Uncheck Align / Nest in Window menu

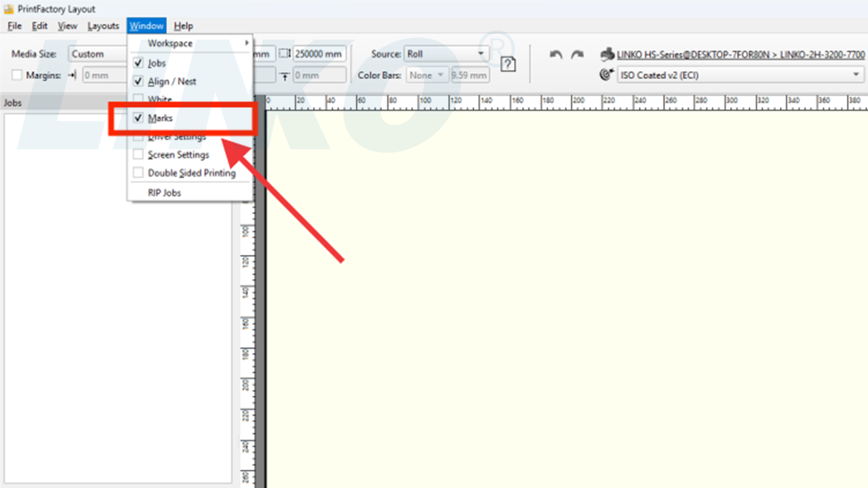(138, 81)
